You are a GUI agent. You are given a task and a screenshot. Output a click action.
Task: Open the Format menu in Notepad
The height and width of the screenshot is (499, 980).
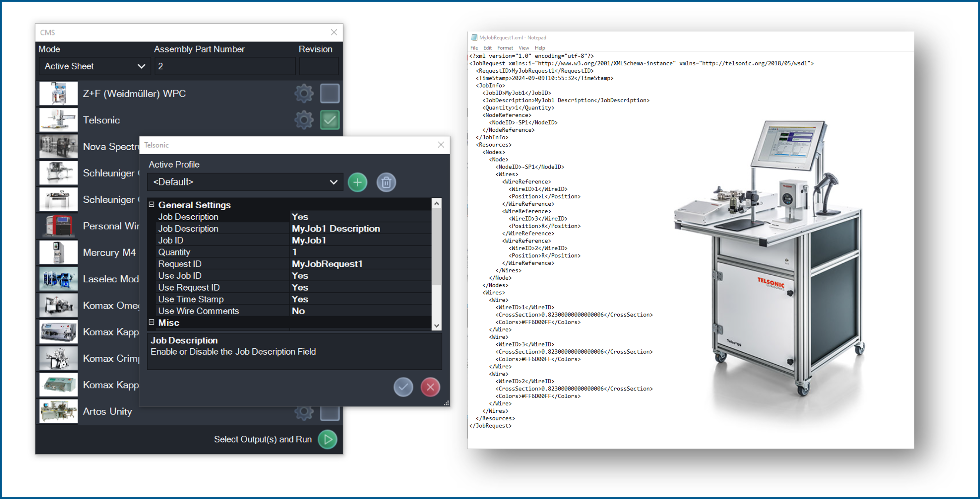pyautogui.click(x=505, y=48)
